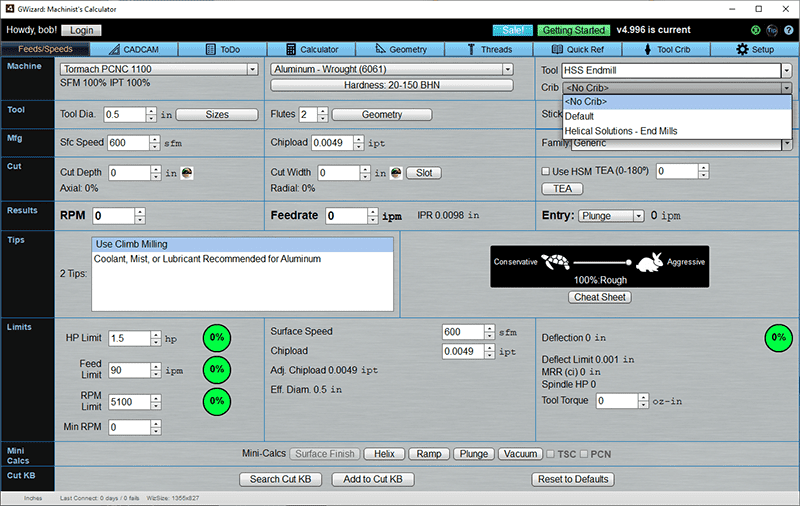Click the Vacuum mini-calc button
Viewport: 800px width, 506px height.
pos(520,454)
